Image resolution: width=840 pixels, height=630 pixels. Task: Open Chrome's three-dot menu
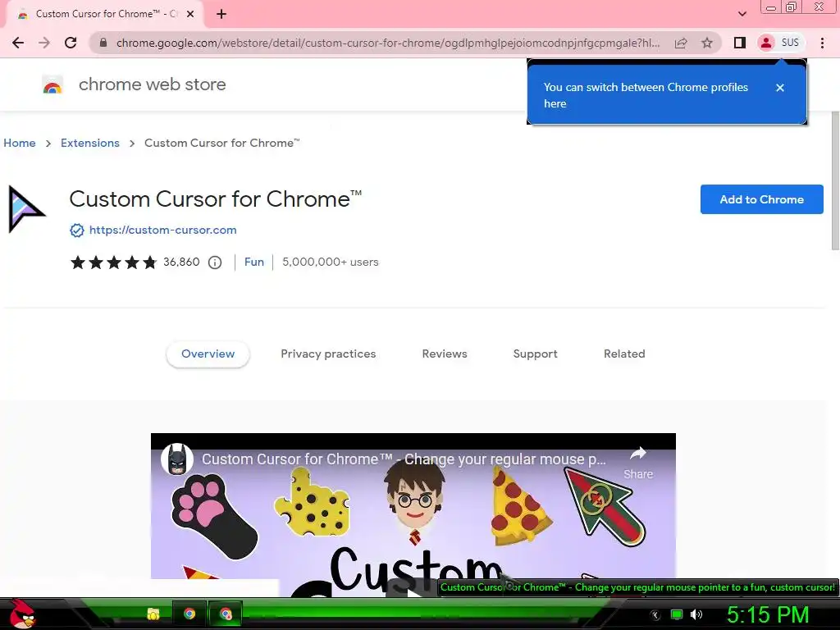822,43
